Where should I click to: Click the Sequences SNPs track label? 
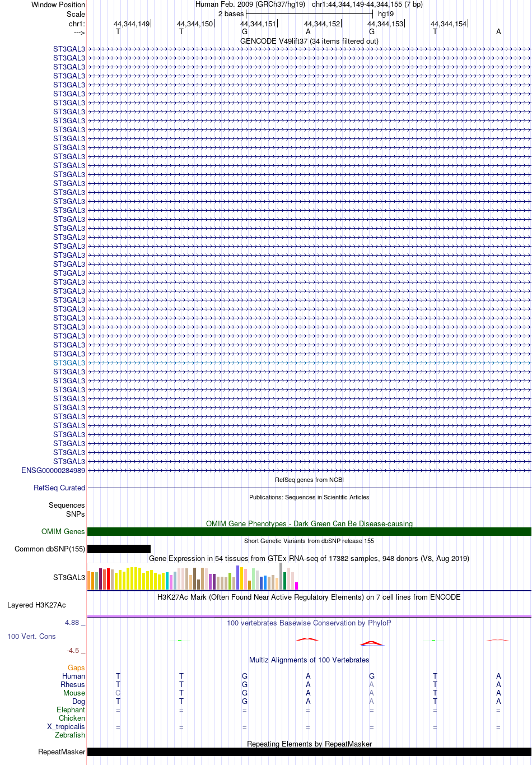pos(67,509)
